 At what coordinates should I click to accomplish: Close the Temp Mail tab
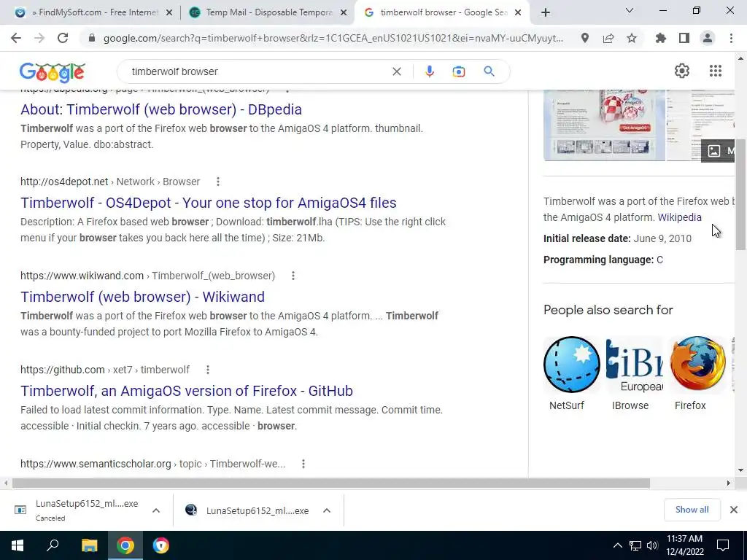click(x=344, y=13)
